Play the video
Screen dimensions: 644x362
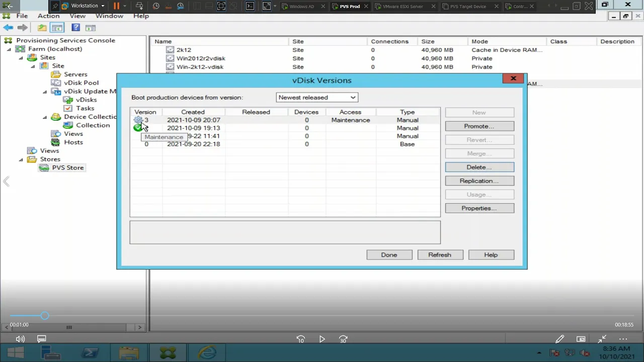322,339
